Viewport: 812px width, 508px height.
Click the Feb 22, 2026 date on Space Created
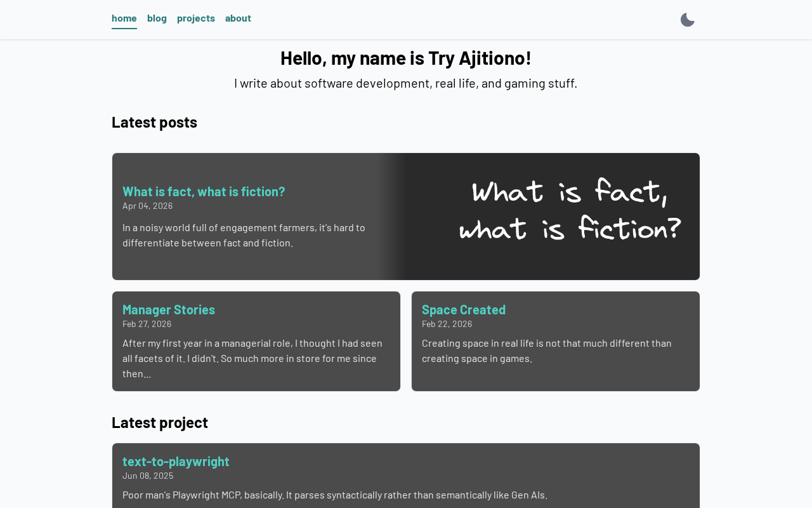coord(447,324)
